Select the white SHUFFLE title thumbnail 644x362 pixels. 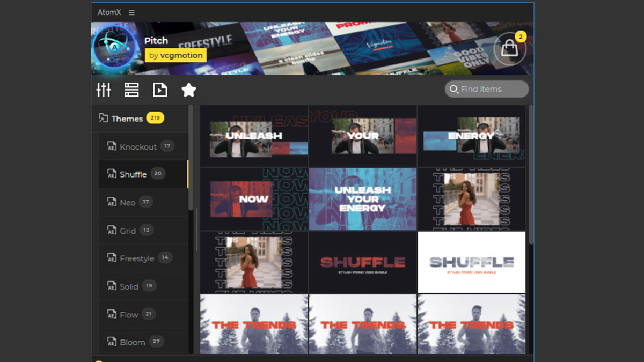(x=471, y=262)
